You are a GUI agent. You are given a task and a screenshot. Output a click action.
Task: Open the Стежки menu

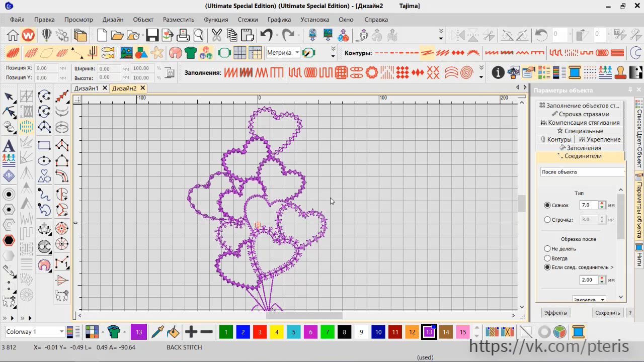(x=248, y=20)
